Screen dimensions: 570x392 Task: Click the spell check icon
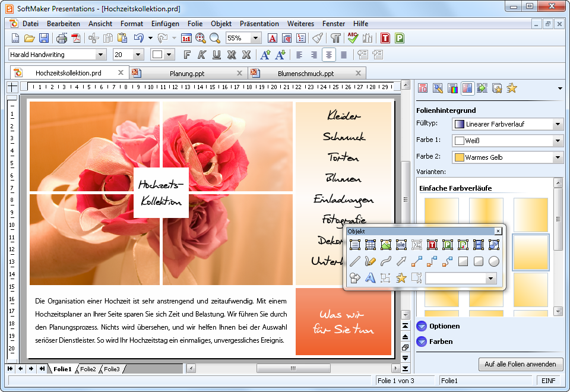[x=353, y=38]
